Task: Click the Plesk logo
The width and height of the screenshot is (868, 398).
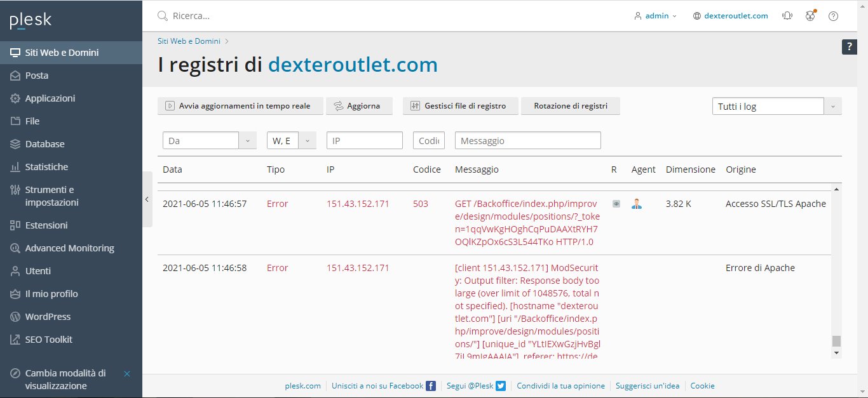Action: [x=31, y=21]
